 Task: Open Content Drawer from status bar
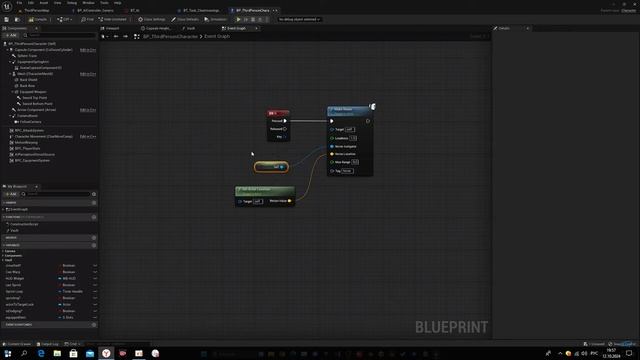(17, 344)
